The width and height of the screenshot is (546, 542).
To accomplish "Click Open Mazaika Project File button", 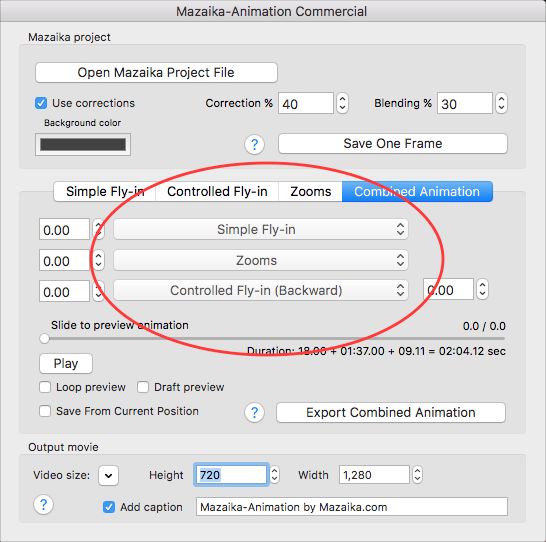I will [x=156, y=72].
